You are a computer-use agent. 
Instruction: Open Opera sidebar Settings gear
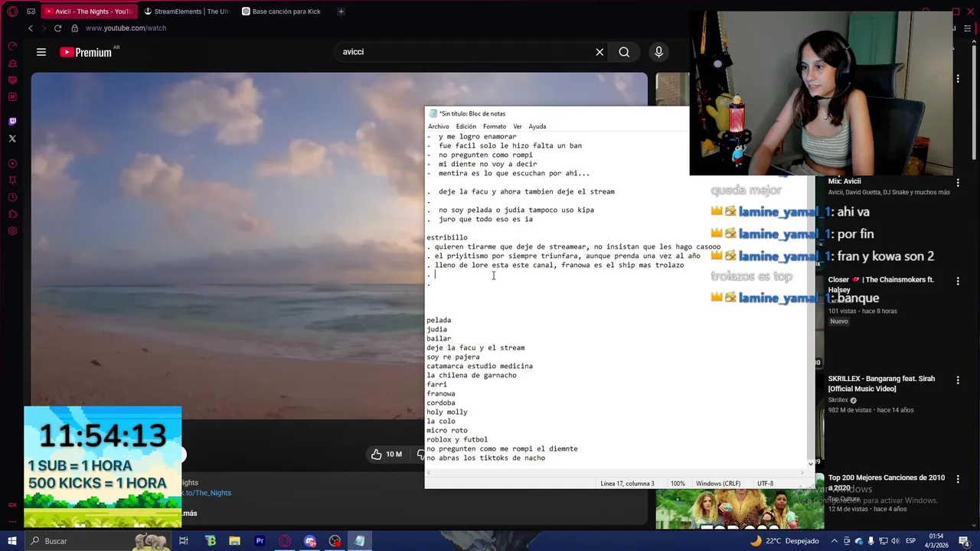point(12,231)
